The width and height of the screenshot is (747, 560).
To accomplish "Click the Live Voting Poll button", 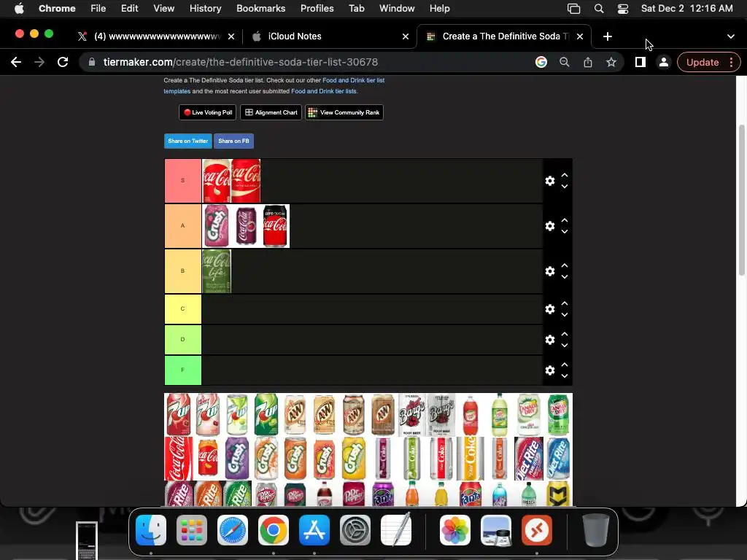I will (208, 112).
